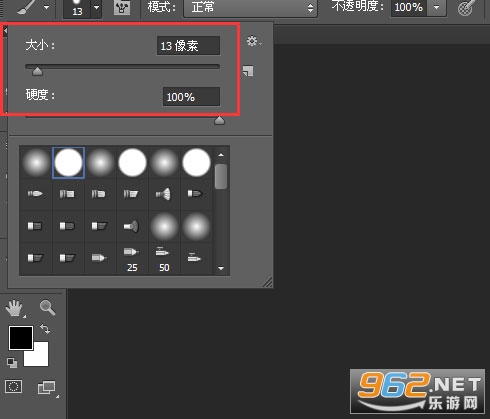
Task: Select the fan-shaped bristle brush tip preset
Action: point(164,194)
